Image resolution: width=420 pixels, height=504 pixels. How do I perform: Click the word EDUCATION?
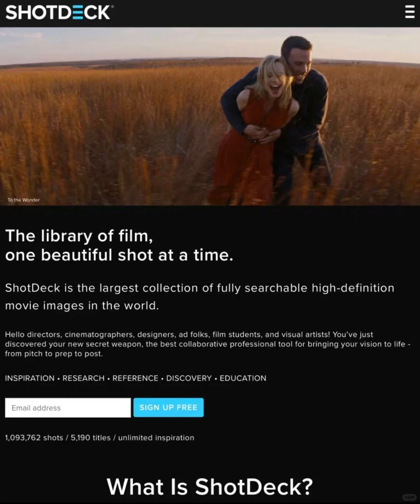243,378
